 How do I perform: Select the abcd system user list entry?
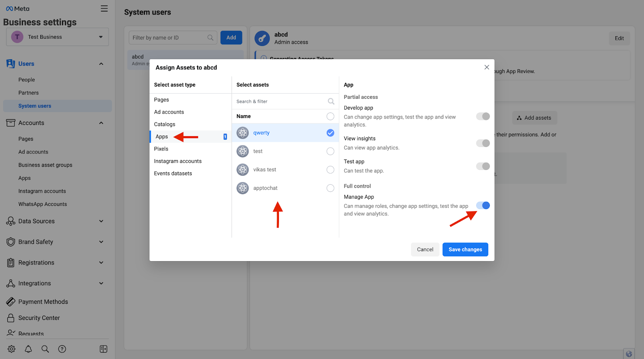pyautogui.click(x=186, y=60)
